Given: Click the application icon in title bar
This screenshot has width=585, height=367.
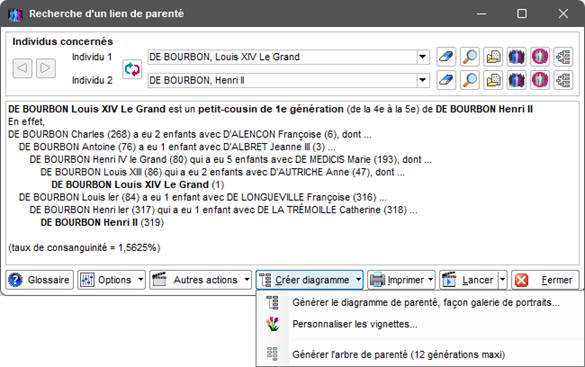Looking at the screenshot, I should pyautogui.click(x=15, y=14).
